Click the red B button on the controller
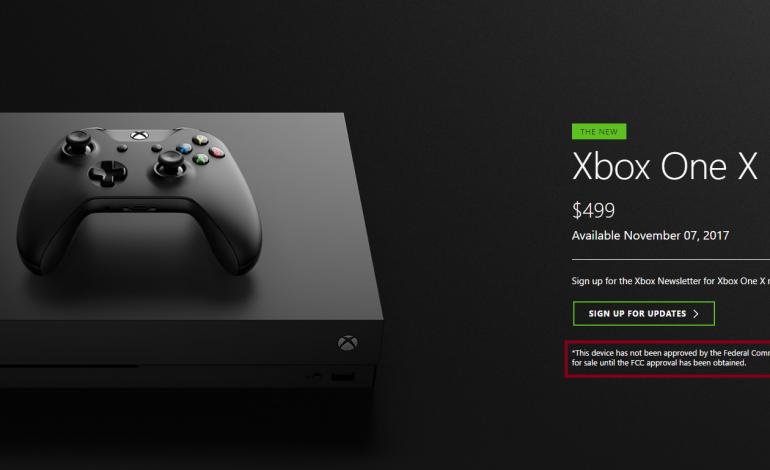 click(217, 152)
